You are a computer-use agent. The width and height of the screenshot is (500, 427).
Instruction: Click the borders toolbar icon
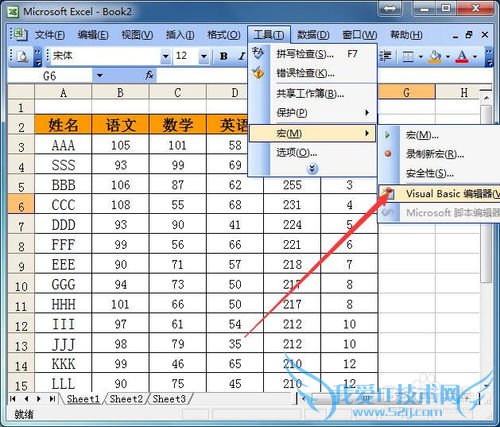tap(408, 56)
